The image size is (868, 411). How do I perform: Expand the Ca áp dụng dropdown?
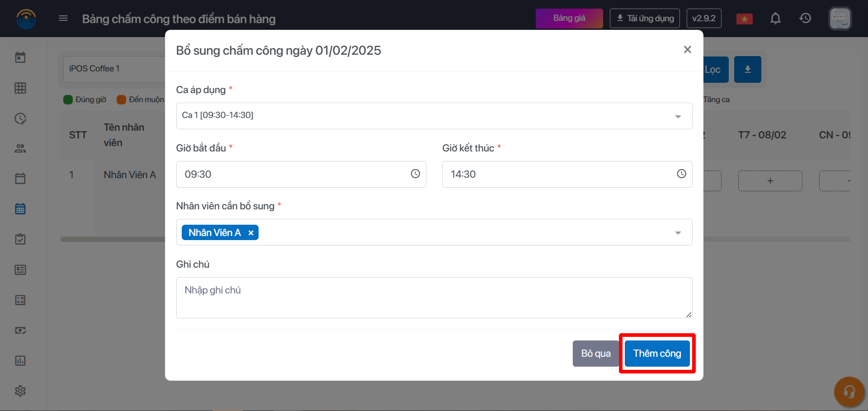coord(678,116)
